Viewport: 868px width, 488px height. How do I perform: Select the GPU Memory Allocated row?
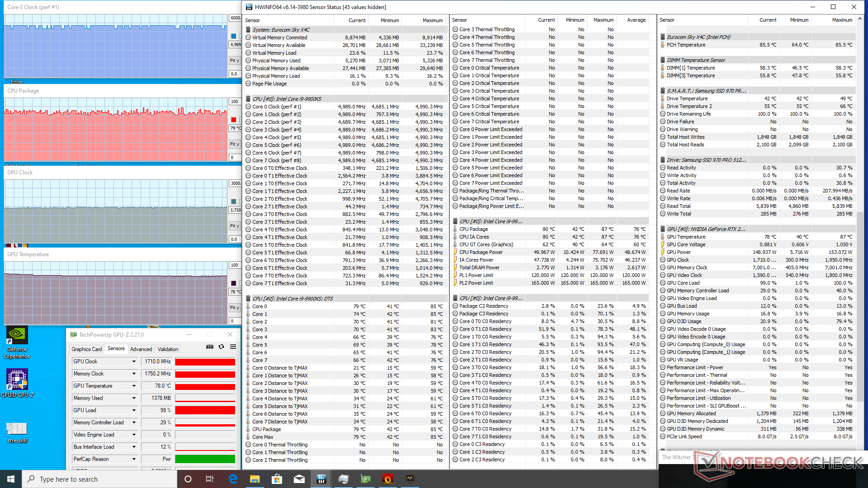pos(757,413)
